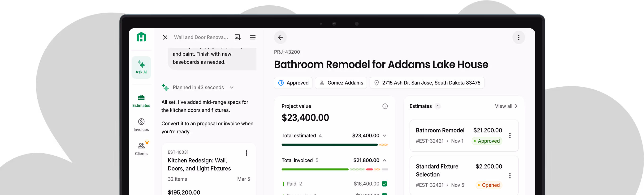This screenshot has height=195, width=644.
Task: Click the Total invoiced $21,800.00 value
Action: [x=366, y=160]
